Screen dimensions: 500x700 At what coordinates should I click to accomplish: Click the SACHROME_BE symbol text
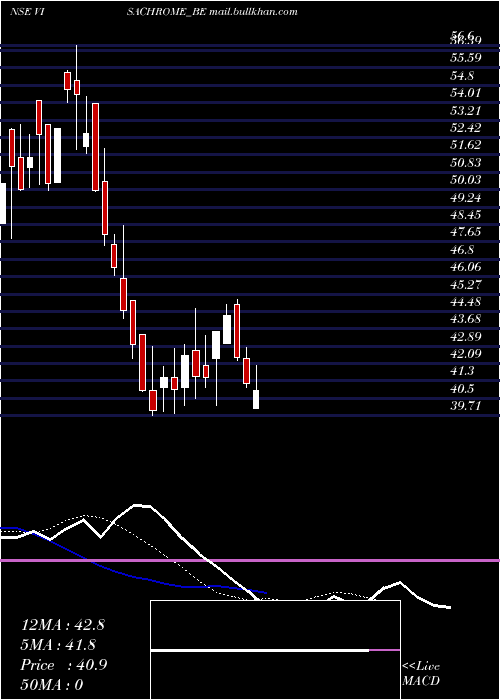167,12
